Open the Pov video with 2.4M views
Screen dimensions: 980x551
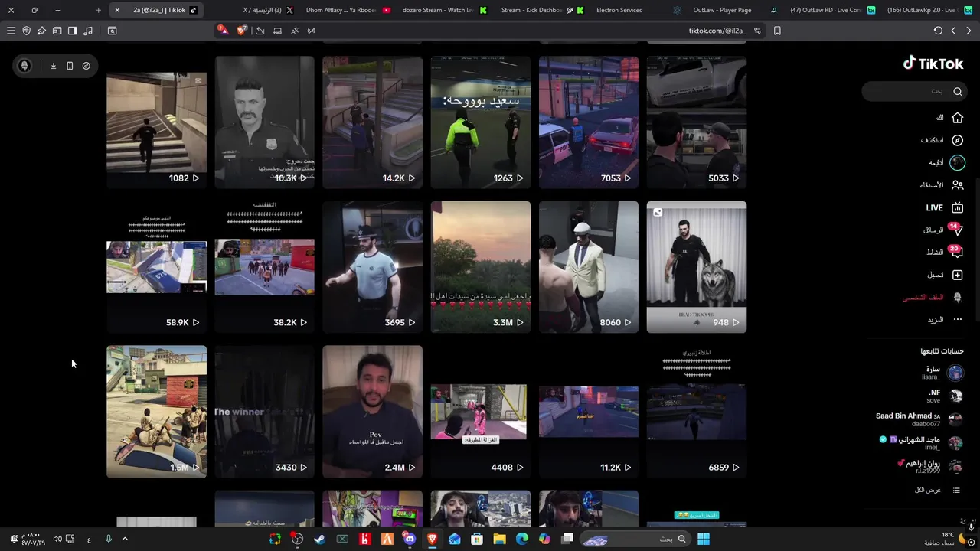pyautogui.click(x=372, y=412)
